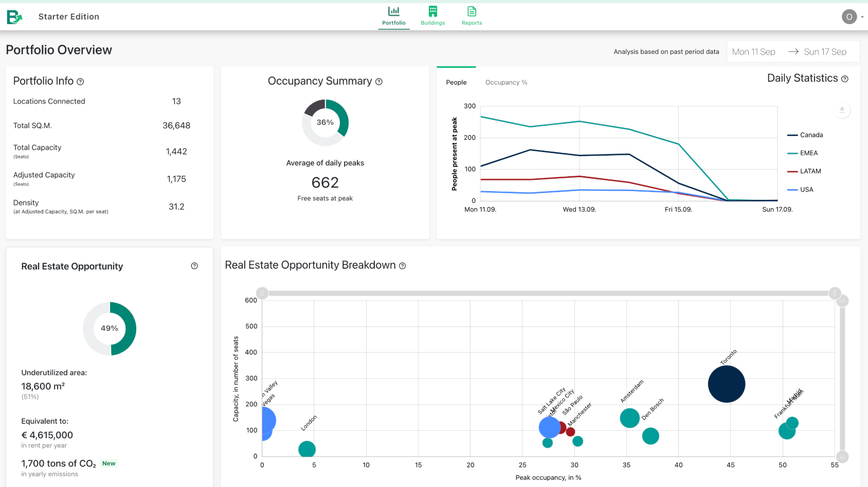Click Locations Connected value 13

pyautogui.click(x=176, y=101)
